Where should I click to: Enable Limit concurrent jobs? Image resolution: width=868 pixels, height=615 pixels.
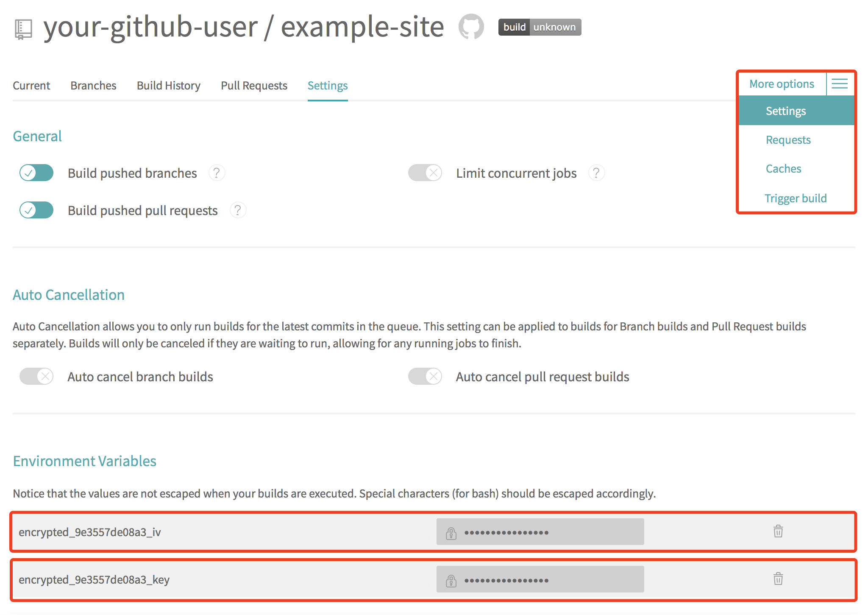[x=425, y=173]
